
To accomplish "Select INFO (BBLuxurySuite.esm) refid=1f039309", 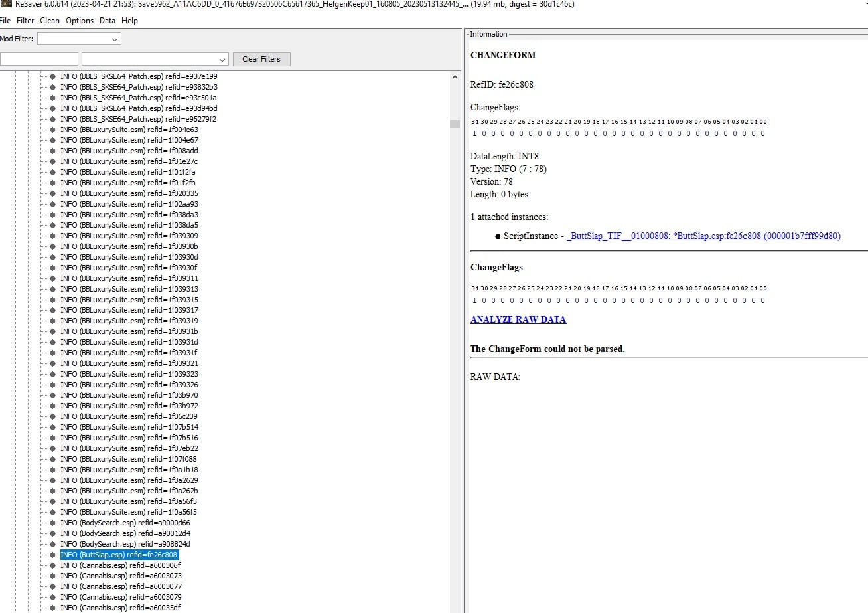I will click(x=129, y=236).
